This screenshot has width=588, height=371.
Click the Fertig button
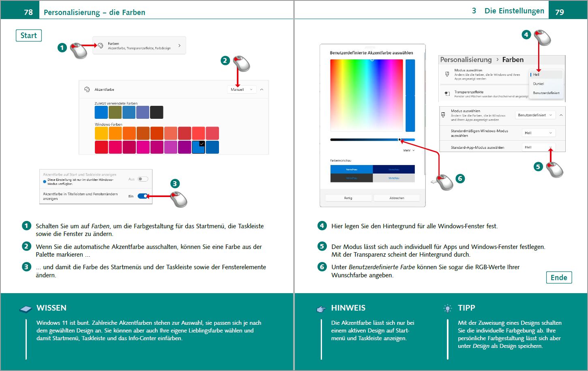pos(348,198)
